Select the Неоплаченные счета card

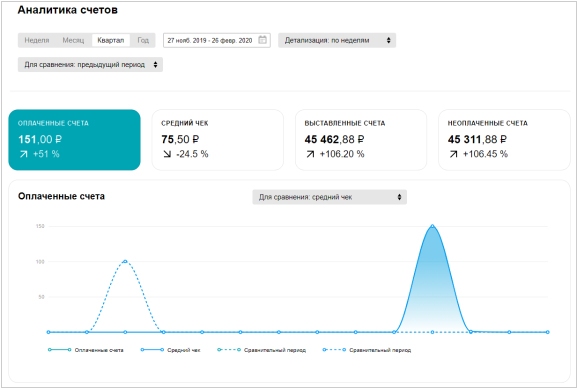coord(504,140)
